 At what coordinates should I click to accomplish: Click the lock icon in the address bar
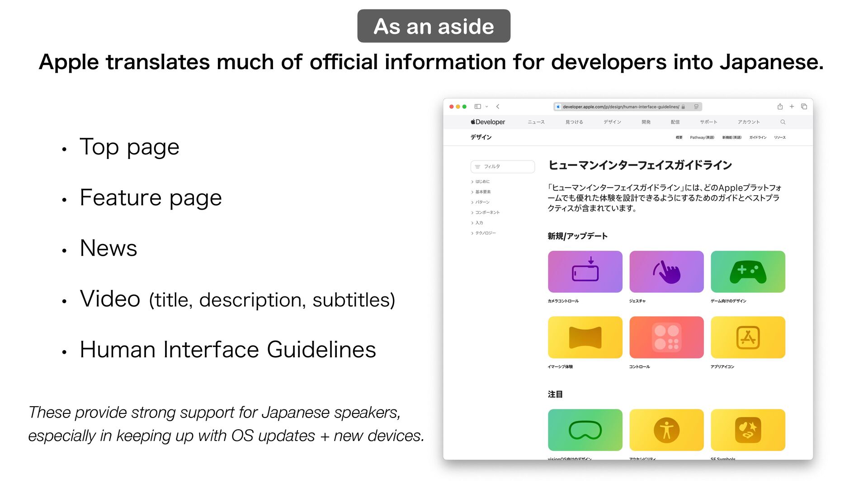point(684,107)
